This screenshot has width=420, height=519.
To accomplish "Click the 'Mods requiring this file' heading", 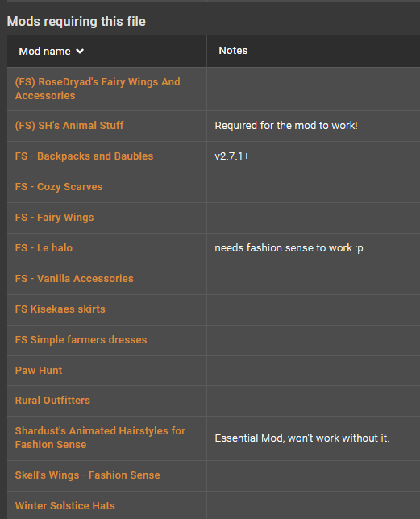I will (77, 22).
